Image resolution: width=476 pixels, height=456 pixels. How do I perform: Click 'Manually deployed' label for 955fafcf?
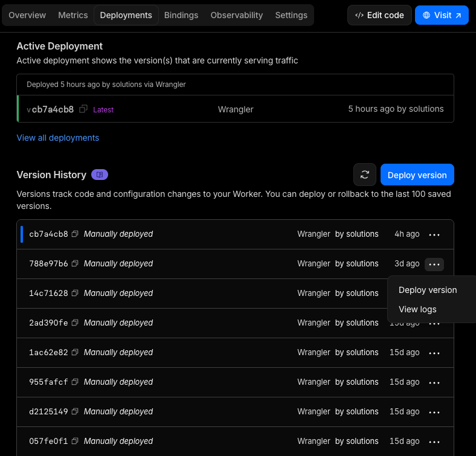tap(118, 382)
